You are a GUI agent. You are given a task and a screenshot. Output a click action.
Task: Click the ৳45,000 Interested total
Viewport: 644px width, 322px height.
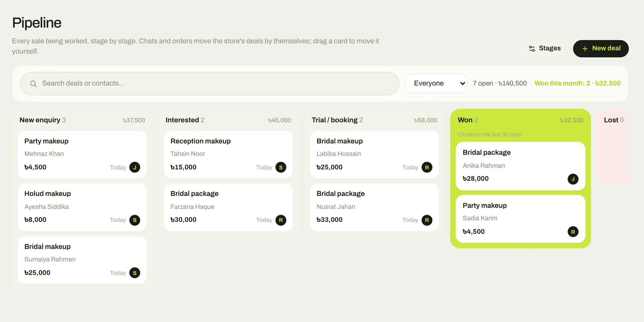click(x=280, y=120)
